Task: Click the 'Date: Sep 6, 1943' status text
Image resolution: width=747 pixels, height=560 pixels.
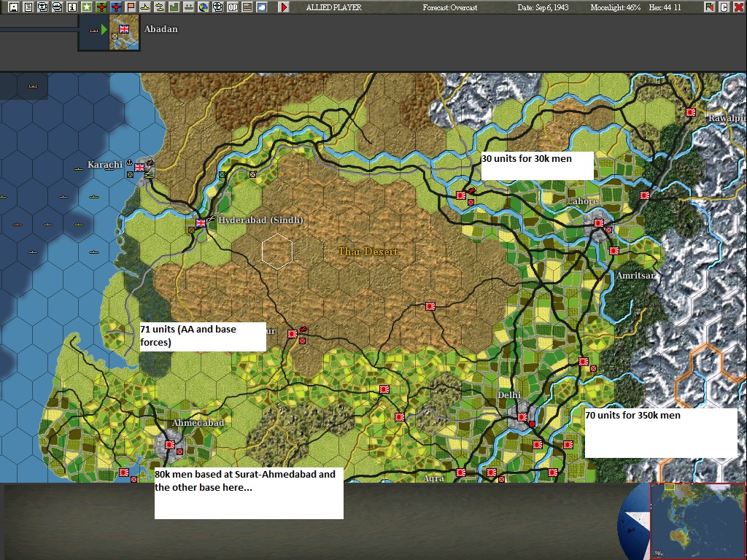Action: [543, 7]
